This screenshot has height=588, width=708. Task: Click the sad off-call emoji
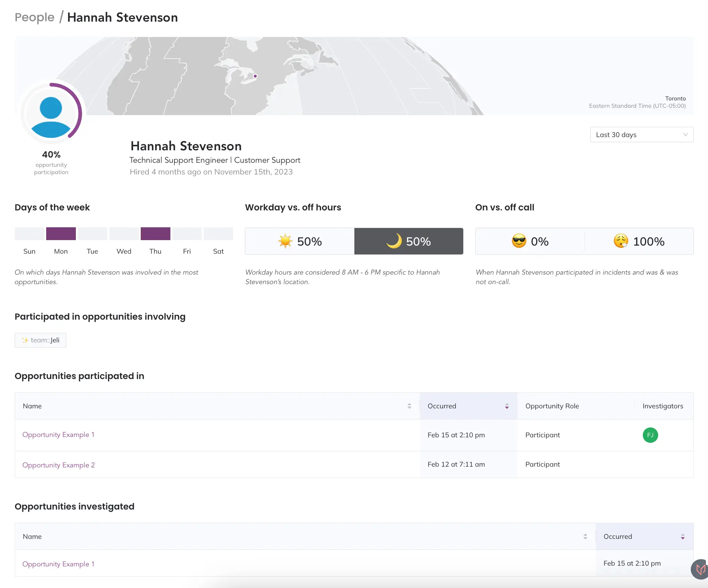(621, 241)
